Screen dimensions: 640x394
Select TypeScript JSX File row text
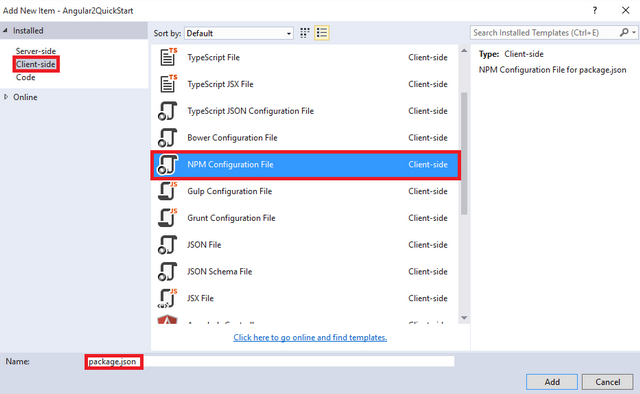pyautogui.click(x=220, y=84)
